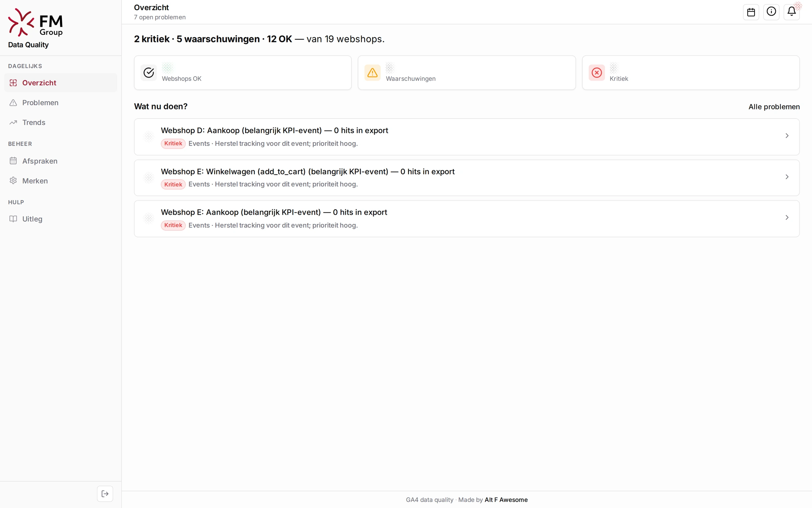Click the info circle icon
812x508 pixels.
pos(771,12)
